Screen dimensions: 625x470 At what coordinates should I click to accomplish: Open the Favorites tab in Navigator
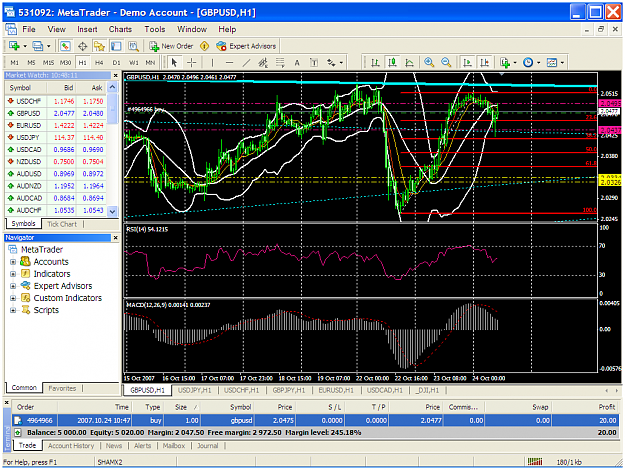62,388
